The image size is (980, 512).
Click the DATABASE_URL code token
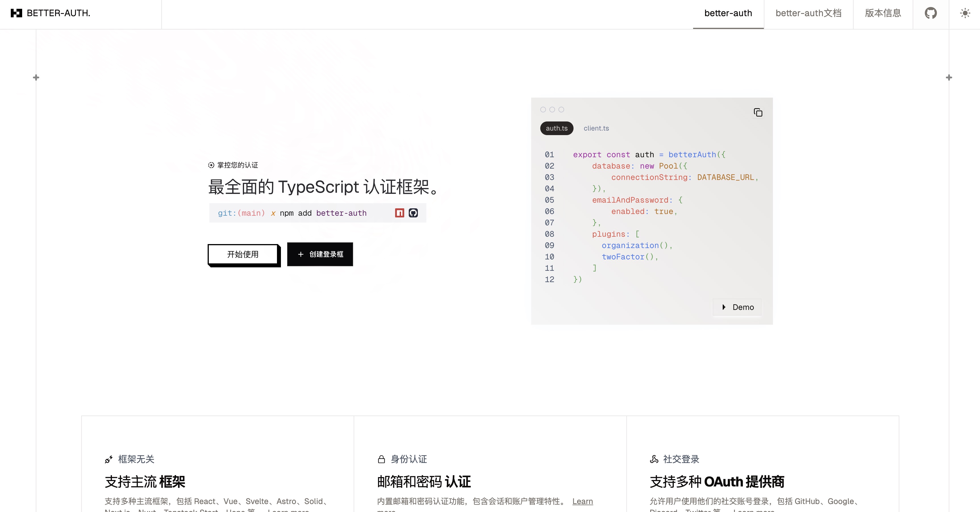coord(725,177)
